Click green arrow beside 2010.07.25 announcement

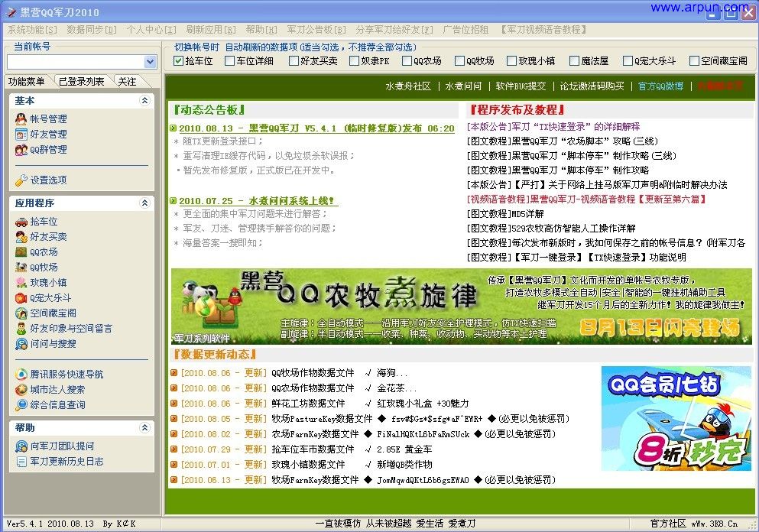coord(174,200)
